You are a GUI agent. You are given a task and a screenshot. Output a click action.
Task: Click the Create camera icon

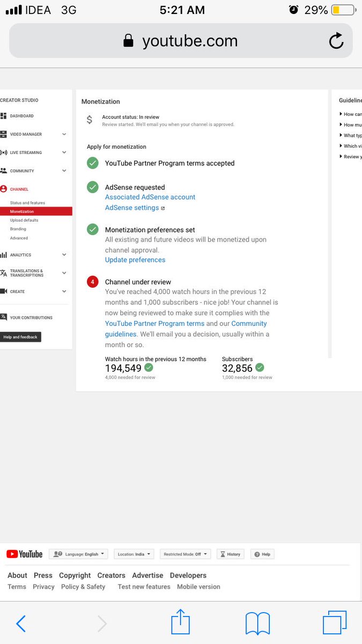[3, 291]
